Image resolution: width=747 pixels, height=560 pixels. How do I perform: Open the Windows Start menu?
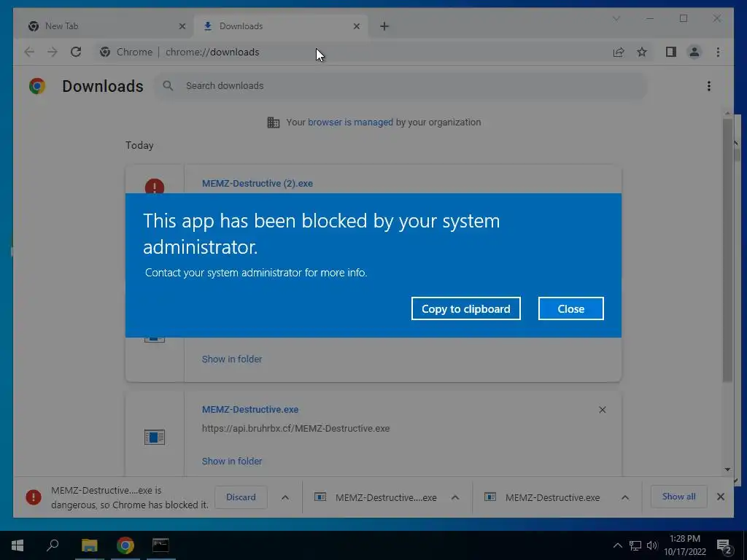(x=18, y=545)
